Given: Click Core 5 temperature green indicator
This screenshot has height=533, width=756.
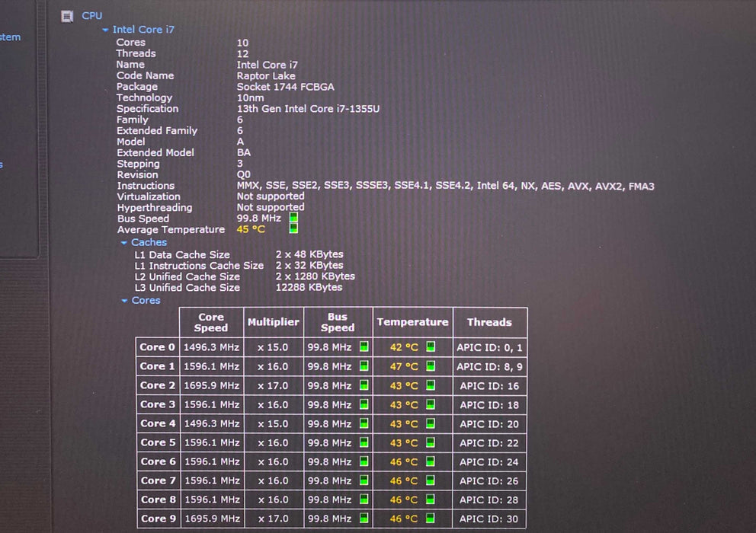Looking at the screenshot, I should pyautogui.click(x=431, y=442).
